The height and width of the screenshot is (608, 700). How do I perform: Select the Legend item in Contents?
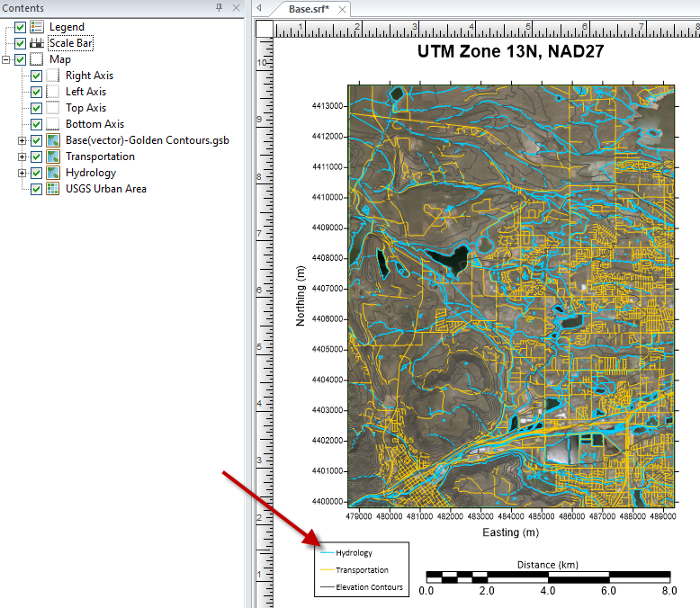(67, 27)
